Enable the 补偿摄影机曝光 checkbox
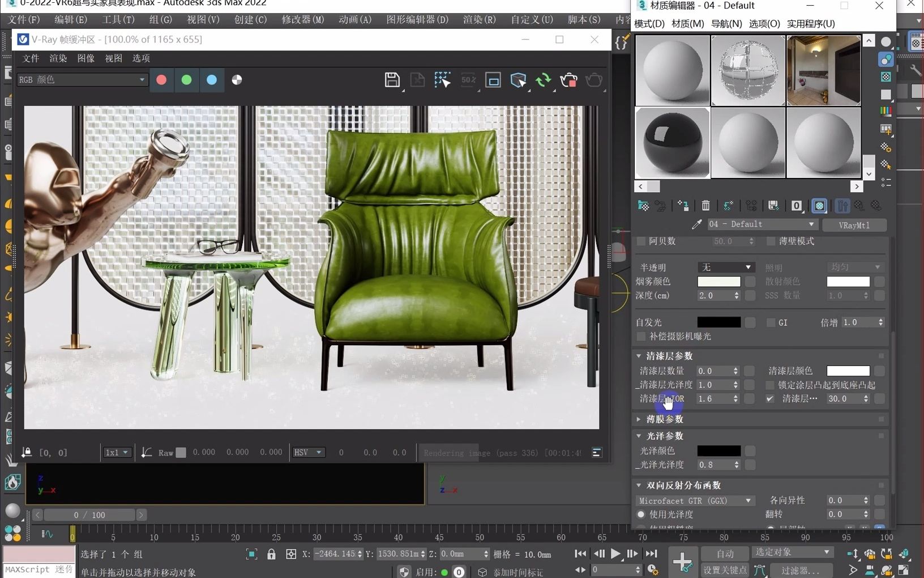Image resolution: width=924 pixels, height=578 pixels. [x=641, y=337]
